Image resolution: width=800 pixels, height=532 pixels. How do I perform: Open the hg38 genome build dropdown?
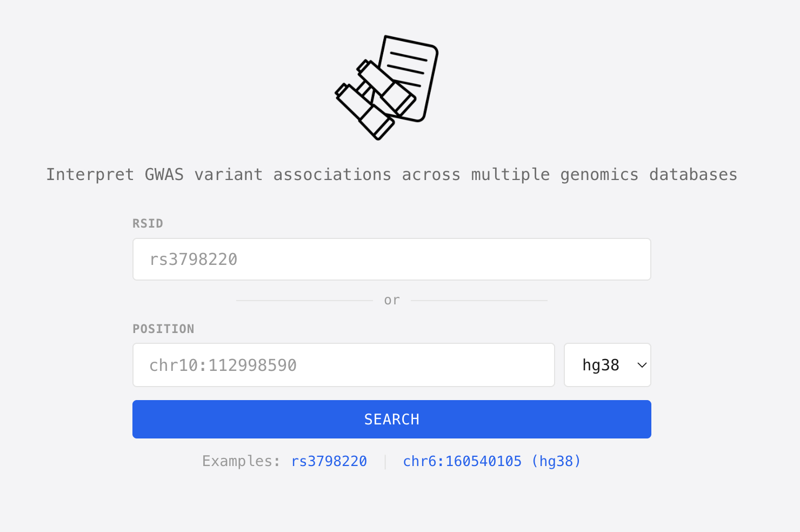click(x=606, y=365)
